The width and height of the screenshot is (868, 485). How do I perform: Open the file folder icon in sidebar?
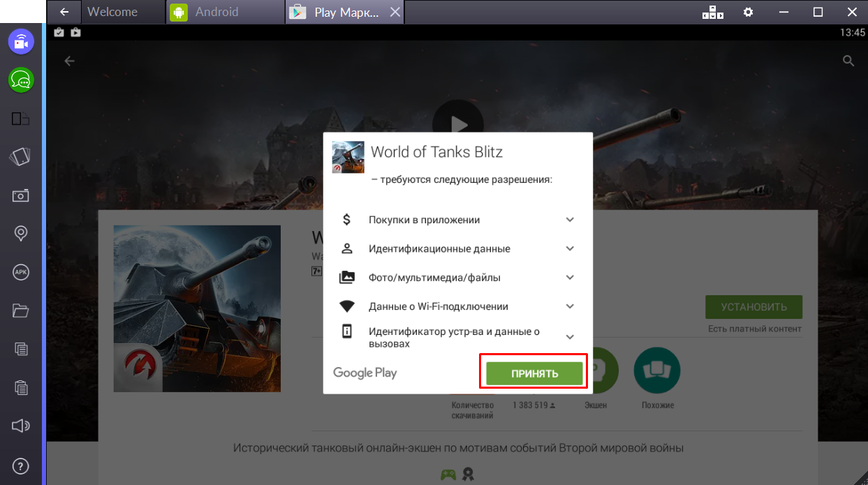(21, 311)
